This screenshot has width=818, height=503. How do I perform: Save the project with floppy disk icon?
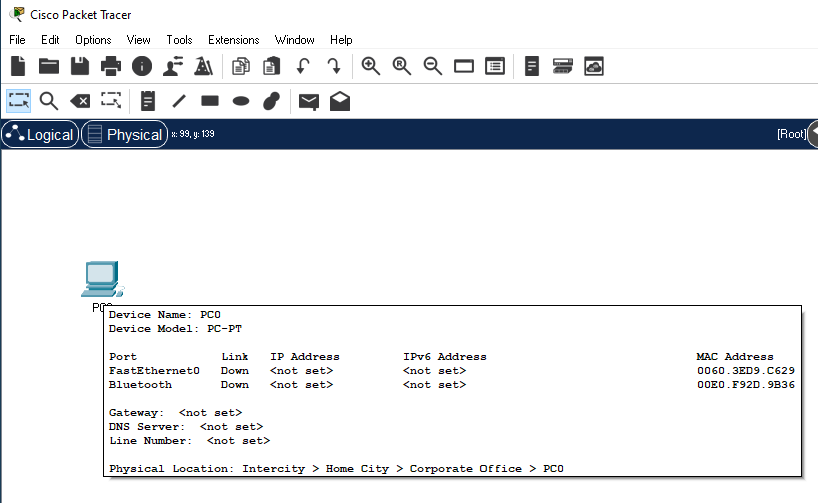pos(80,66)
